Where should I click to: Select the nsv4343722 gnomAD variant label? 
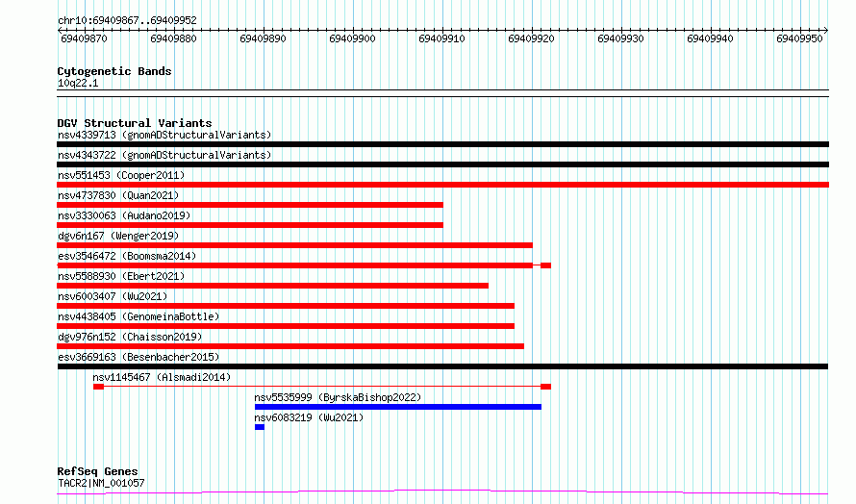click(164, 155)
